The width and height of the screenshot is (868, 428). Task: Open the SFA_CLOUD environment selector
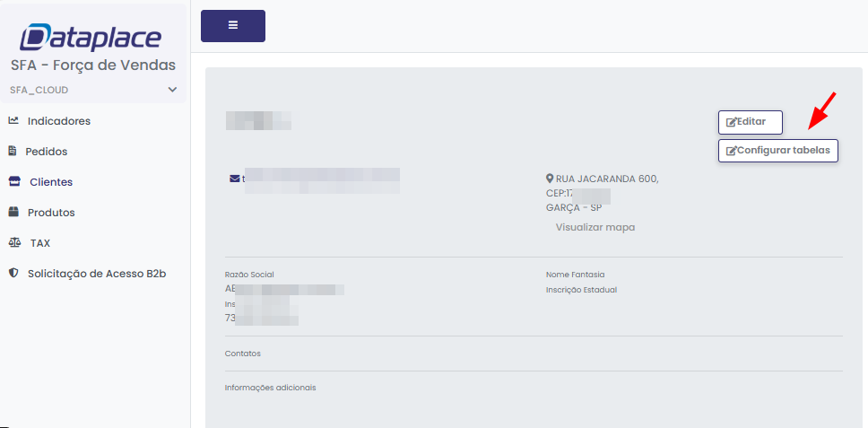pyautogui.click(x=90, y=90)
